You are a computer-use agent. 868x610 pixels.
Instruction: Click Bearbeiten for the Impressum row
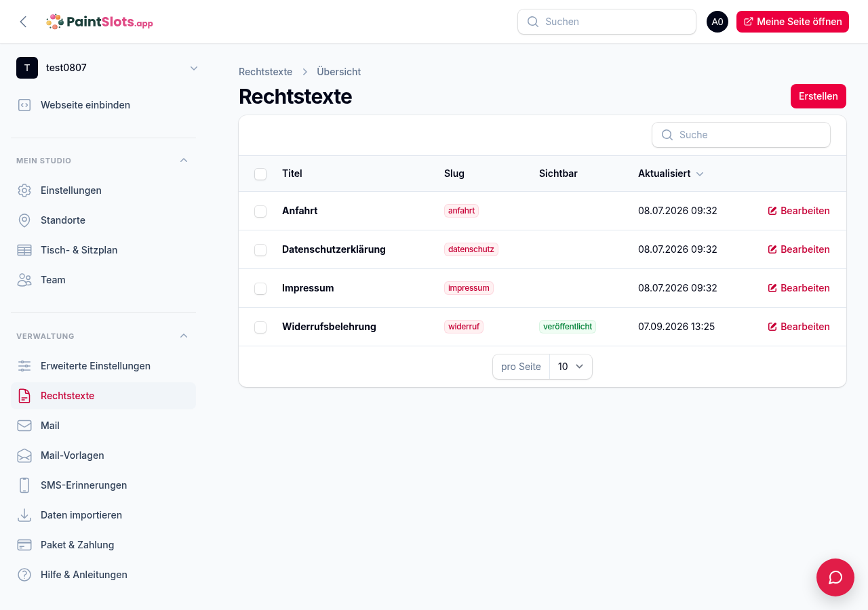(799, 288)
